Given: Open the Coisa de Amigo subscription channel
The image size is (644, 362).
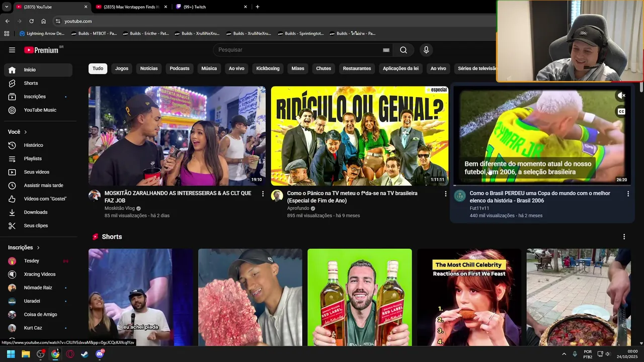Looking at the screenshot, I should coord(38,315).
